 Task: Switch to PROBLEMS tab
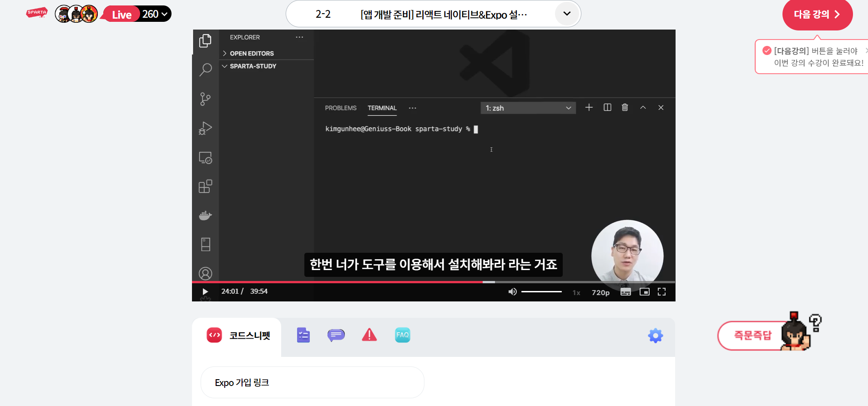pyautogui.click(x=341, y=108)
